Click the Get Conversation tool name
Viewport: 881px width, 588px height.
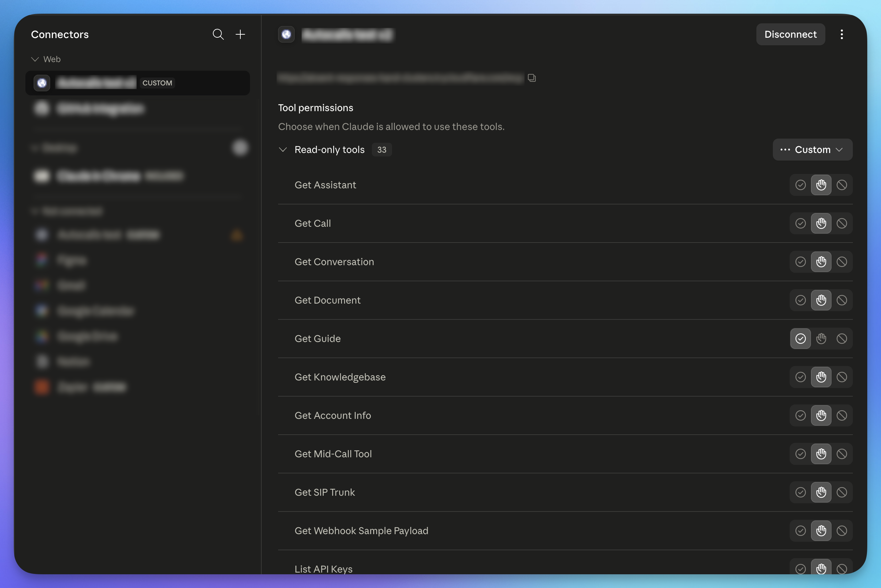click(x=334, y=262)
